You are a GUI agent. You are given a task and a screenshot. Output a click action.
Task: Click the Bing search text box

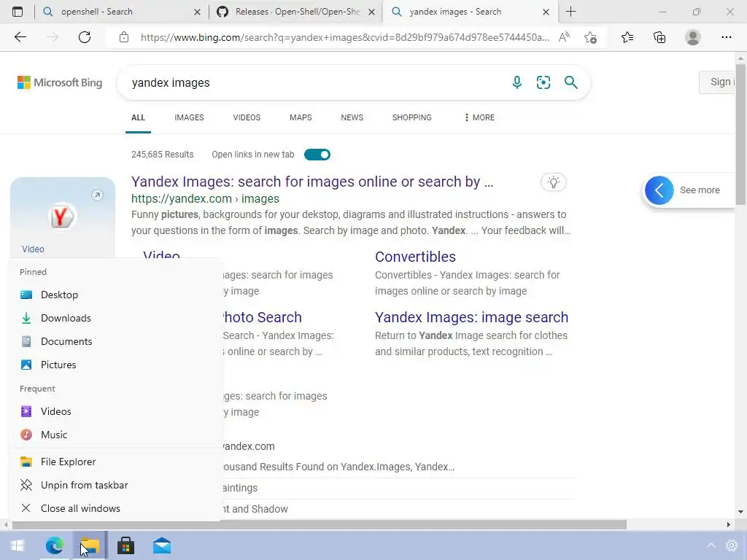pos(314,82)
